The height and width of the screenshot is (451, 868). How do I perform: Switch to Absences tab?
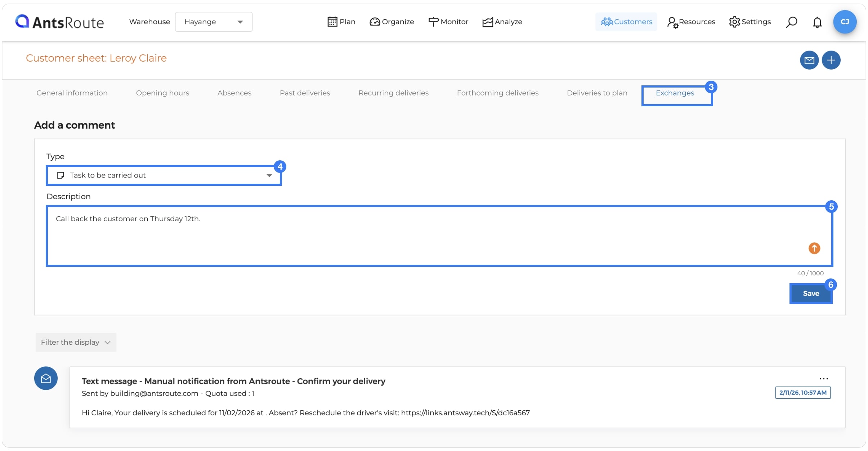point(234,93)
